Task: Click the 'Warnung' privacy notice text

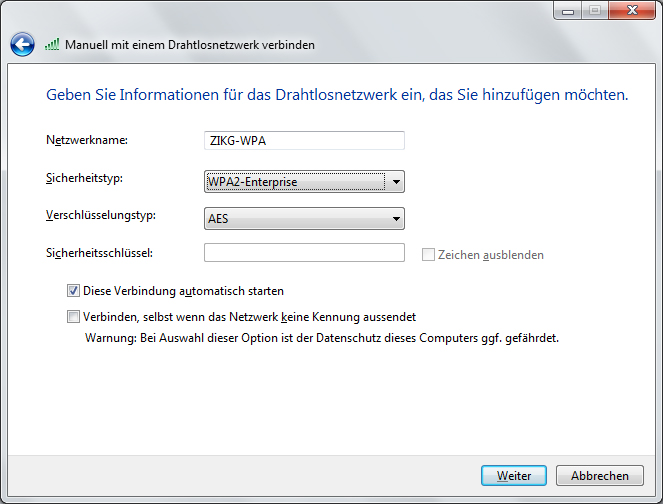Action: pyautogui.click(x=320, y=338)
